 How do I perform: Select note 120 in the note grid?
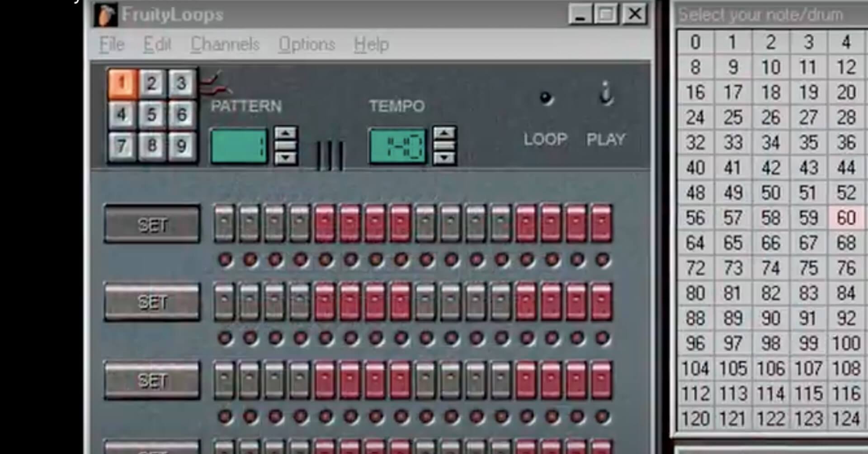point(695,419)
